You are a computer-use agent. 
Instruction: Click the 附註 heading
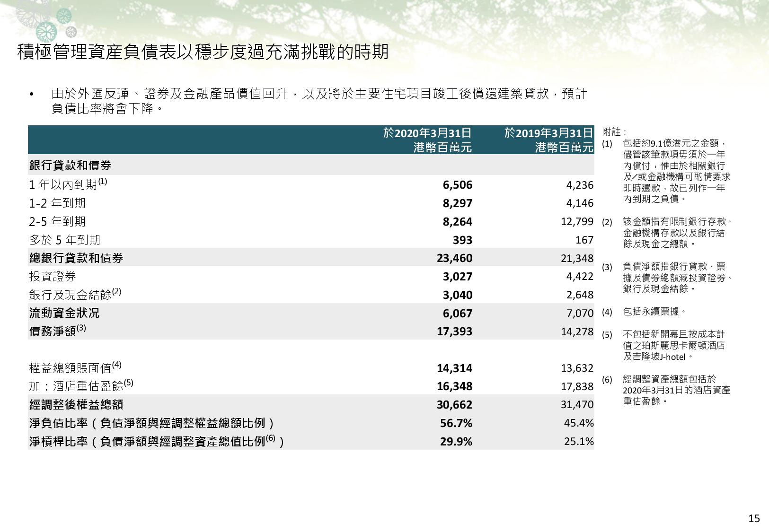[x=614, y=132]
